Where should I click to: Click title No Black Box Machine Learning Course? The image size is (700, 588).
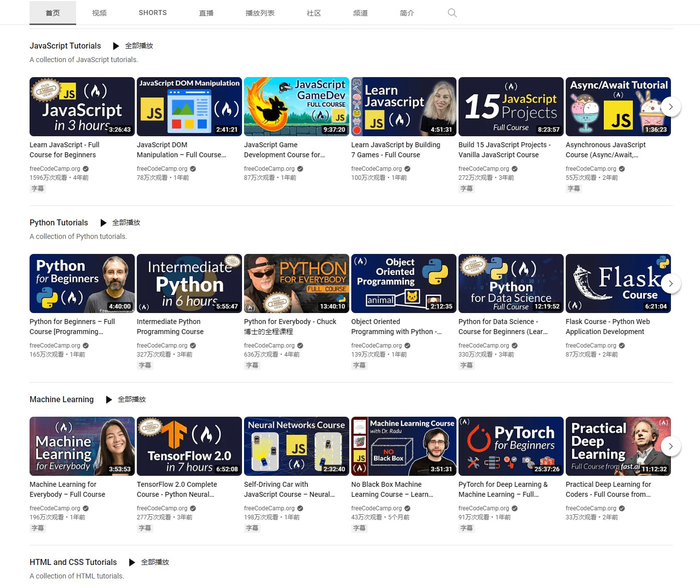pos(392,489)
